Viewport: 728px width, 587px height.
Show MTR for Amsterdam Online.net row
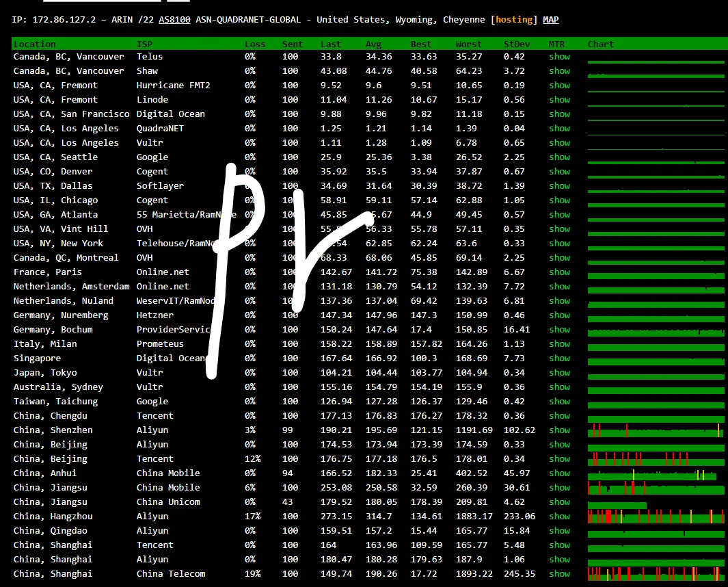(x=559, y=286)
